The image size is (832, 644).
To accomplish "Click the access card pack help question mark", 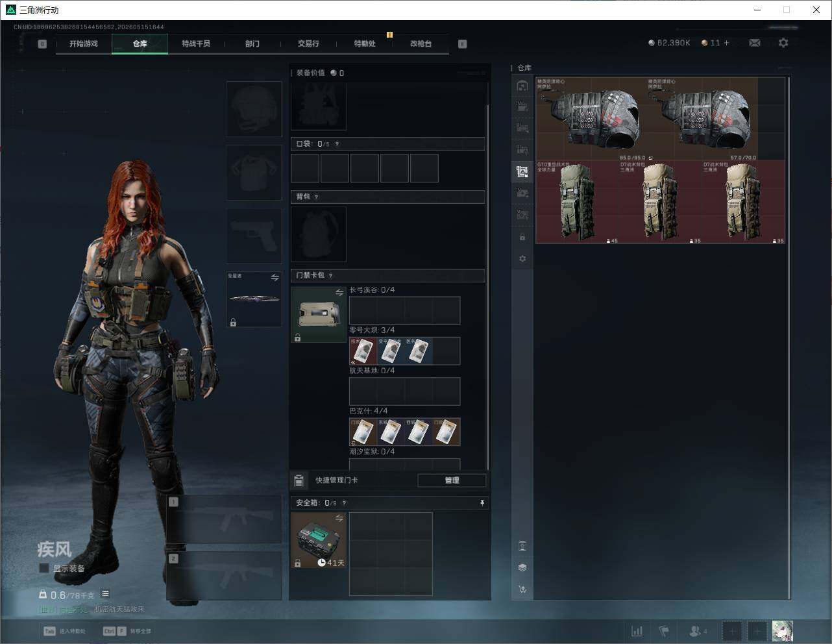I will 331,275.
